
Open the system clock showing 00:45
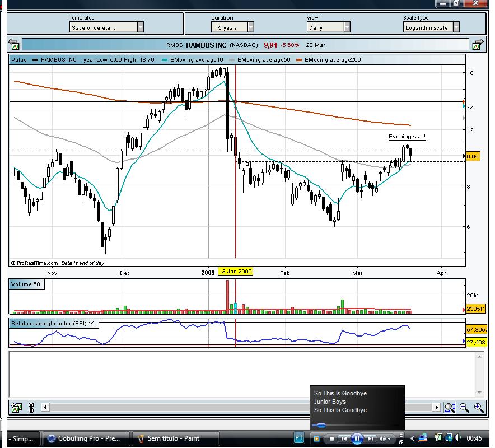(474, 438)
